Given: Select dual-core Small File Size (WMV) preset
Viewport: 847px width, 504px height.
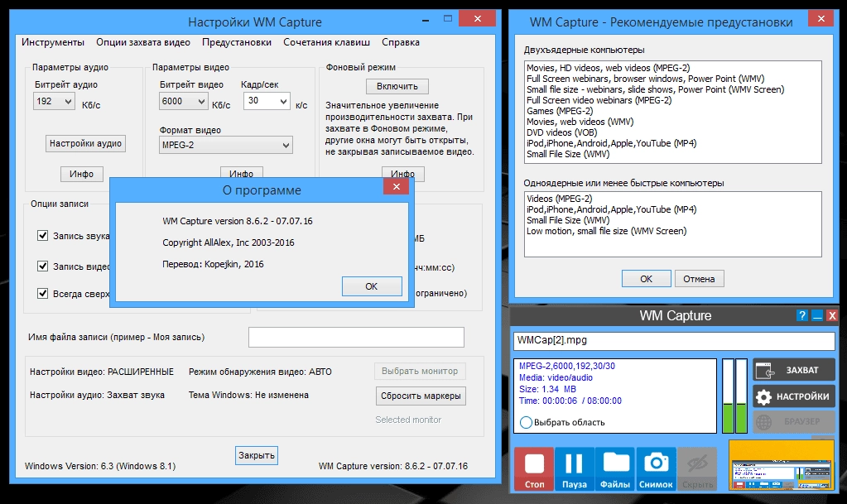Looking at the screenshot, I should (x=568, y=154).
